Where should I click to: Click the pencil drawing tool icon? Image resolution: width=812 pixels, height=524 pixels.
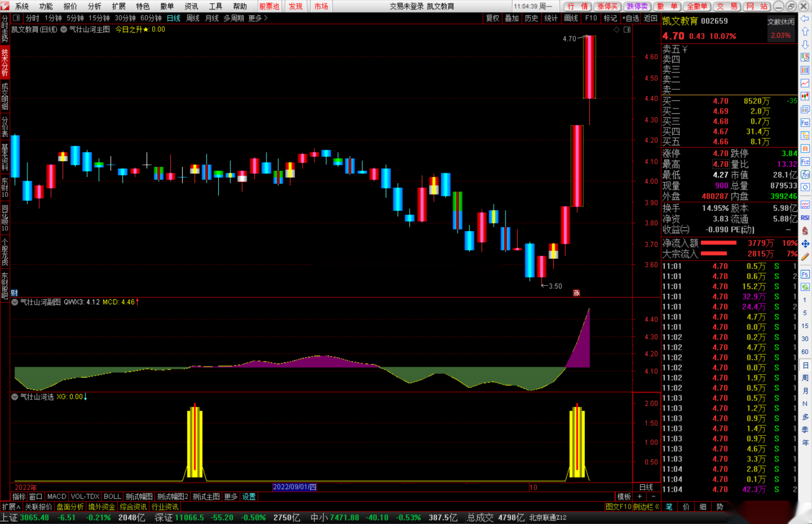click(805, 257)
